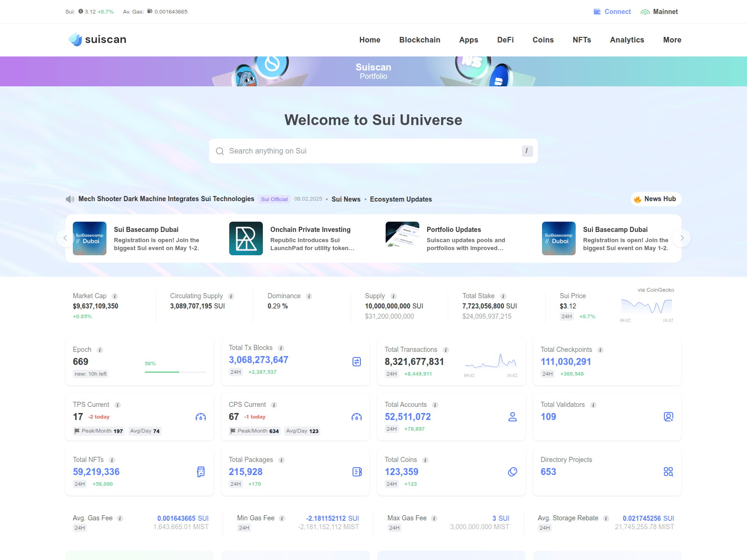Click the Total NFTs icon
This screenshot has height=560, width=747.
coord(201,472)
